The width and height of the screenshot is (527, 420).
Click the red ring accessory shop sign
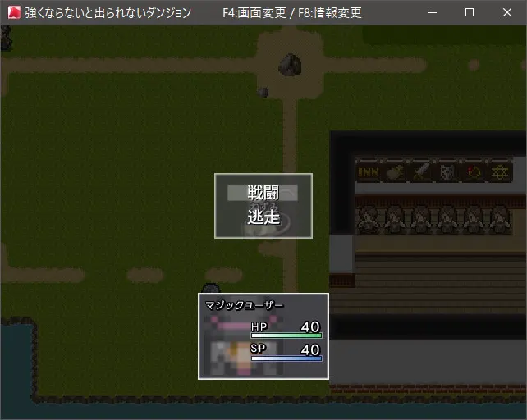point(474,172)
